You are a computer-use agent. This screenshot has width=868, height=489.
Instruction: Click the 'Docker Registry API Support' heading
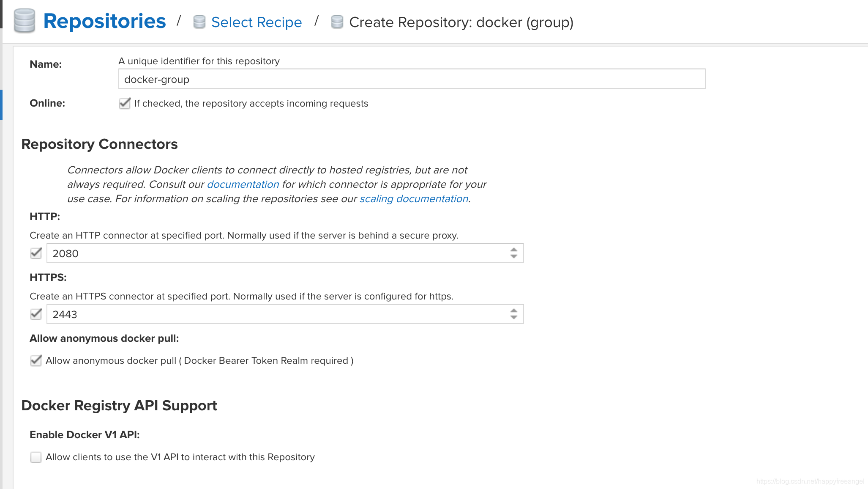point(119,406)
